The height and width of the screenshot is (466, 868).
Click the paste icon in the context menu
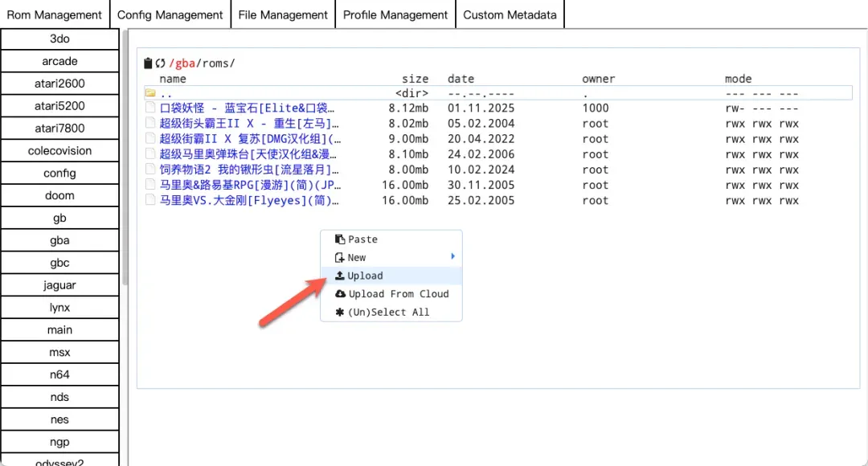pyautogui.click(x=340, y=239)
